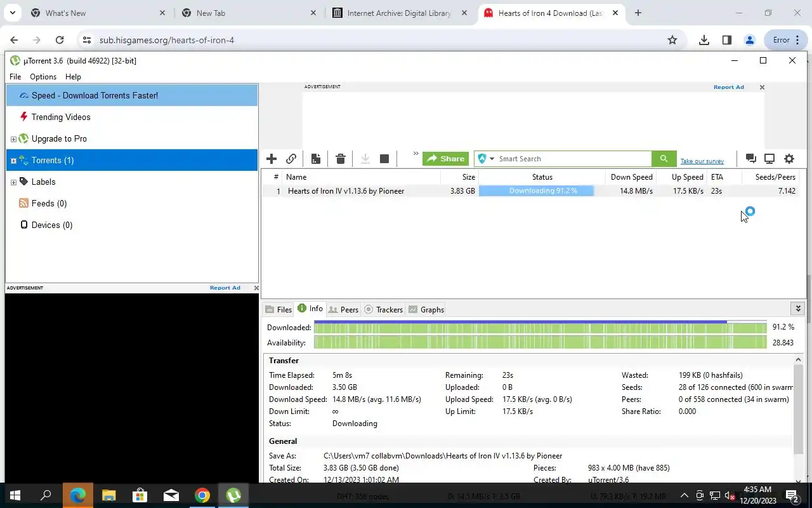Click the Downloaded pieces progress bar
Viewport: 812px width, 508px height.
pos(540,328)
